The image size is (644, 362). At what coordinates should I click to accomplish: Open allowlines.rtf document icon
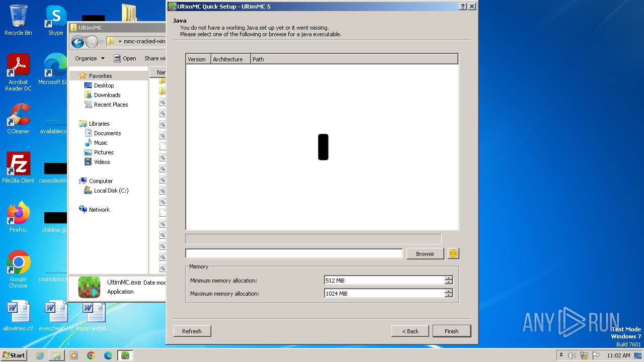coord(18,316)
